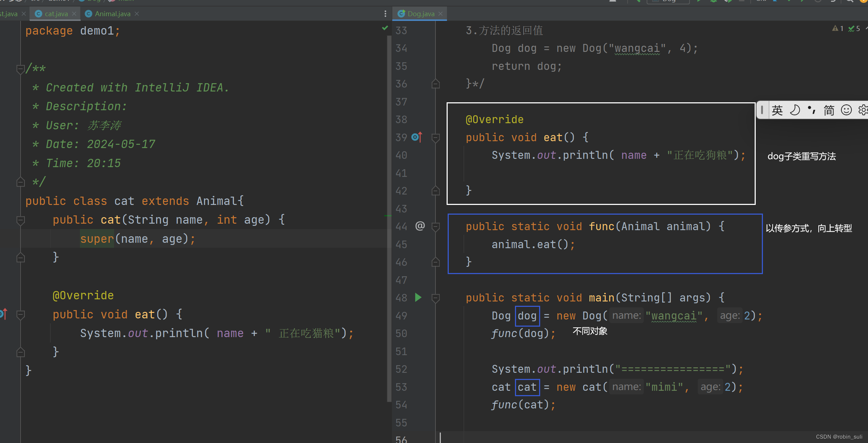Screen dimensions: 868x443
Task: Collapse the cat constructor fold marker
Action: pyautogui.click(x=21, y=220)
